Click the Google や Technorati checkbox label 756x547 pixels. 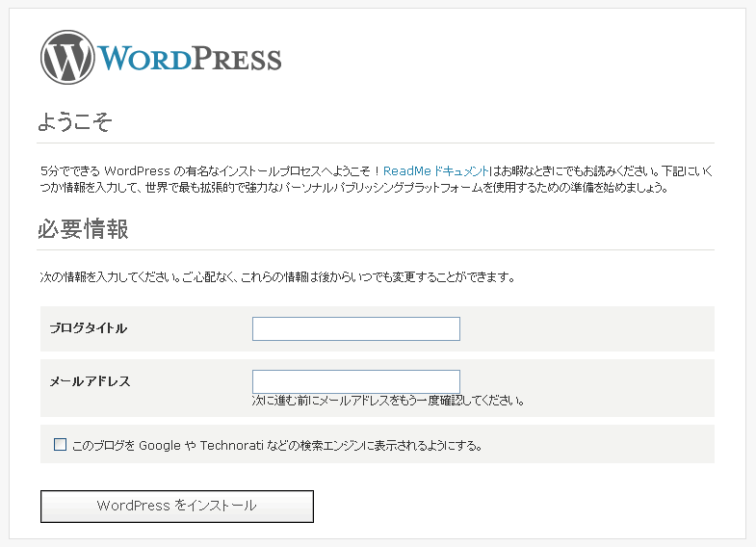(x=277, y=445)
